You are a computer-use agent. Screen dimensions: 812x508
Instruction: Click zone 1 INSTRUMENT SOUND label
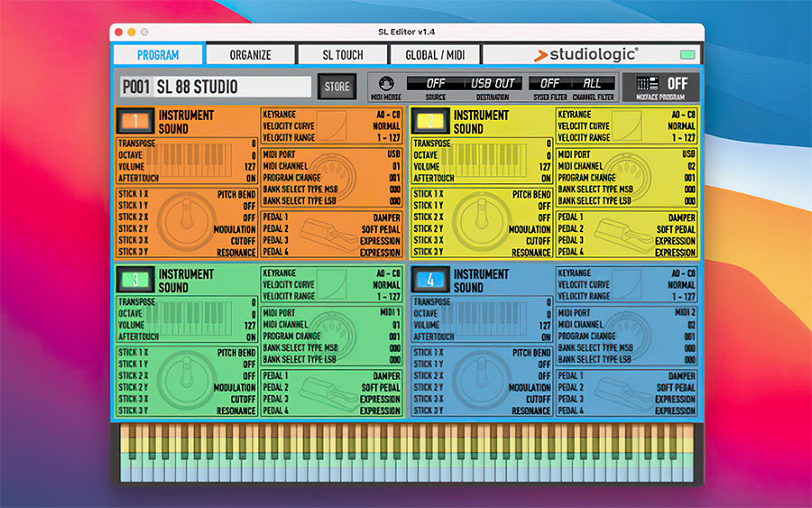pos(186,122)
